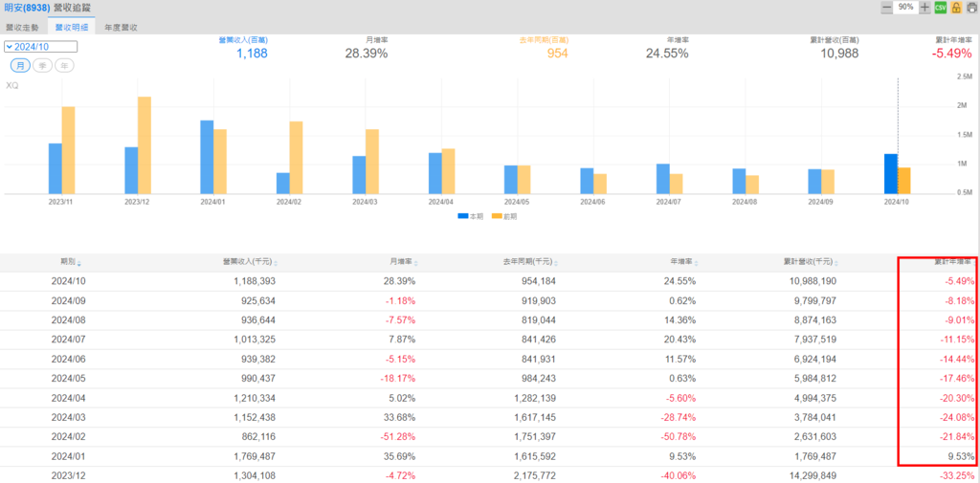Select the 2024/05 period cell

[x=68, y=379]
